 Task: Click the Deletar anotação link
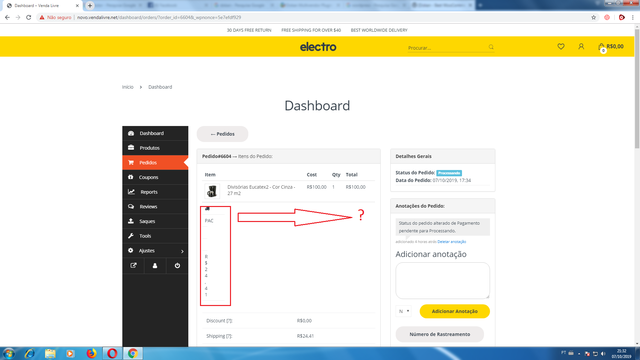451,242
